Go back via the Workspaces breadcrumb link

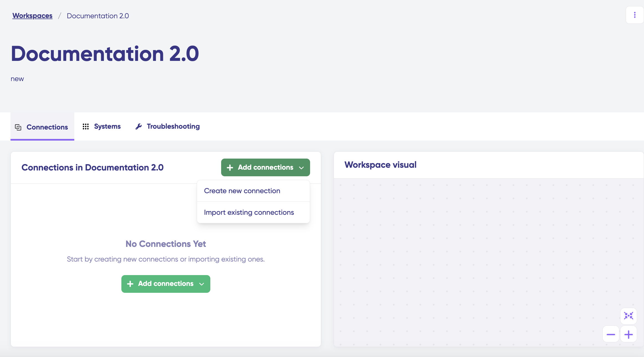(32, 16)
